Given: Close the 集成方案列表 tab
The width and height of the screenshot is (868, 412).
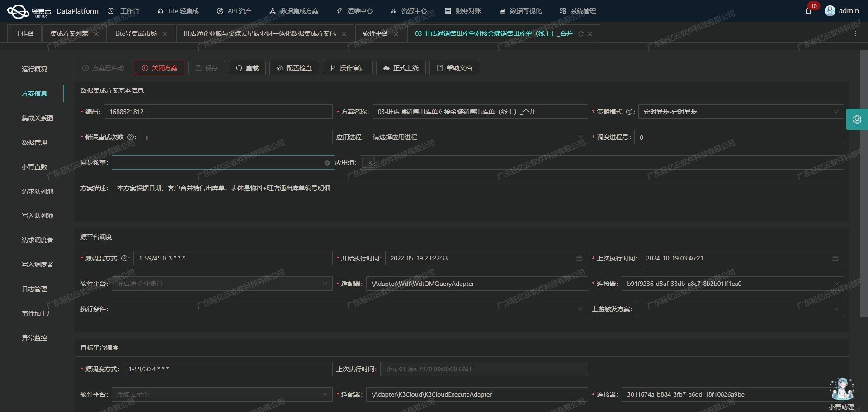Looking at the screenshot, I should click(96, 34).
